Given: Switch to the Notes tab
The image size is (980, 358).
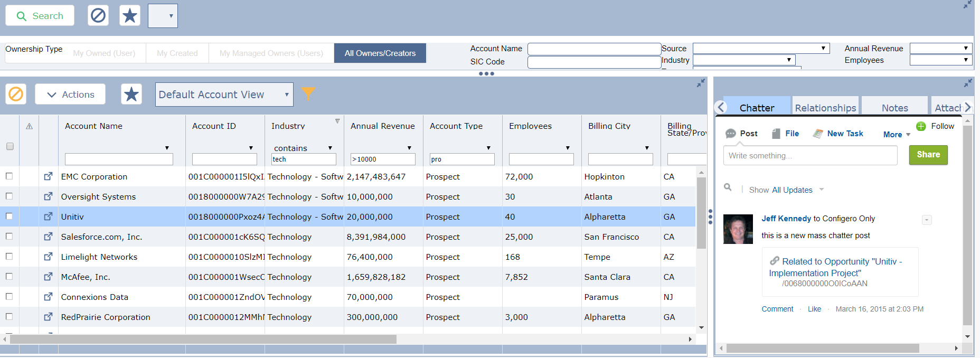Looking at the screenshot, I should pos(894,107).
